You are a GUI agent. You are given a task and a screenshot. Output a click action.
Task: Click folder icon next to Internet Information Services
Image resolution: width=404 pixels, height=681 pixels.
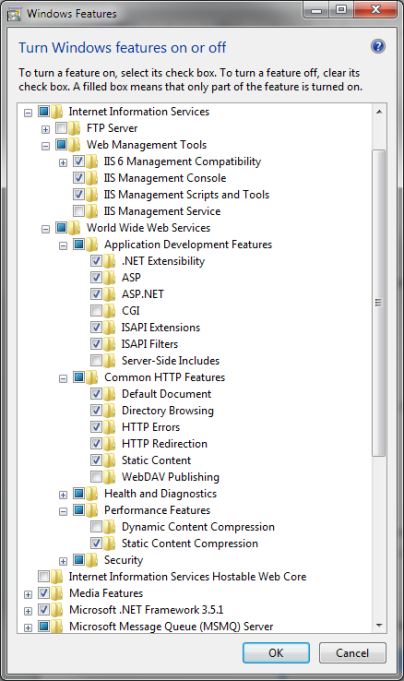(x=57, y=112)
